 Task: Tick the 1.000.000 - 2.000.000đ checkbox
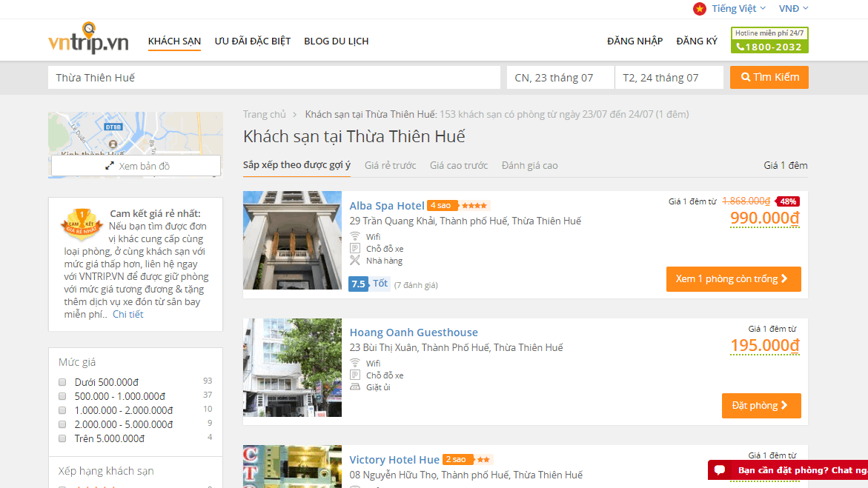point(62,410)
